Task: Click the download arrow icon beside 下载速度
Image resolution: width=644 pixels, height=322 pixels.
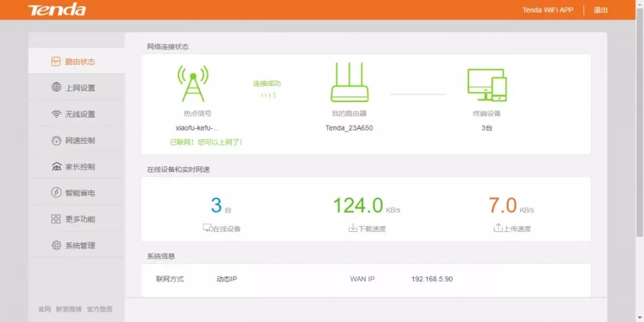Action: click(x=353, y=228)
